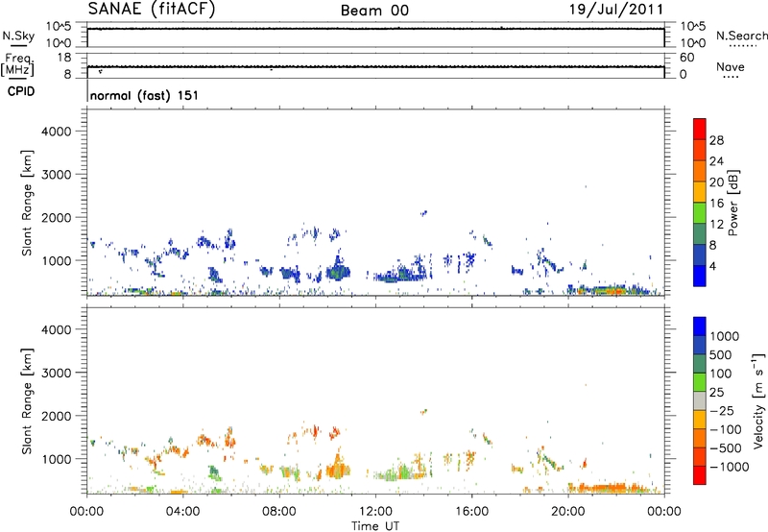Click the 08:00 time tick label
Screen dimensions: 768x532
point(278,512)
